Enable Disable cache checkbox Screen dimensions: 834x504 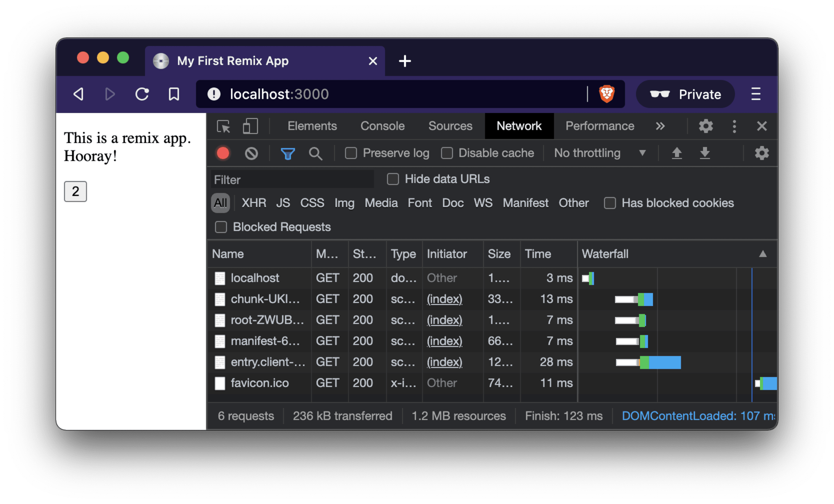point(447,153)
